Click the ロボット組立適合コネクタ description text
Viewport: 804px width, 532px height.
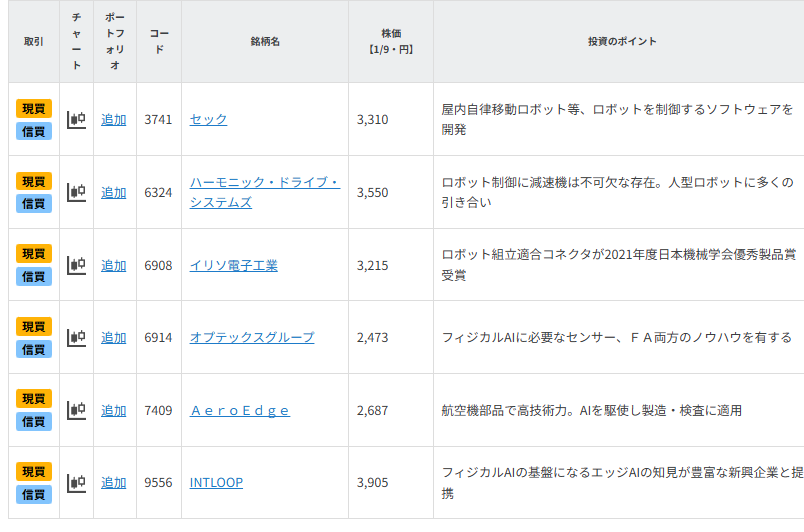pyautogui.click(x=619, y=265)
